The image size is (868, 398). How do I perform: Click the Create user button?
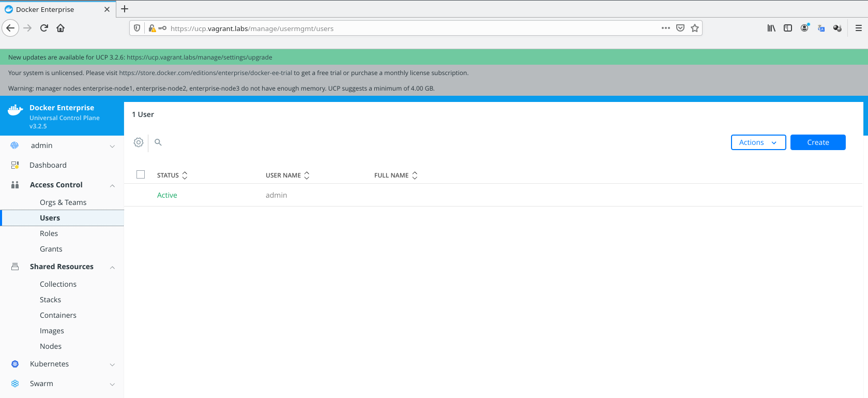(818, 142)
